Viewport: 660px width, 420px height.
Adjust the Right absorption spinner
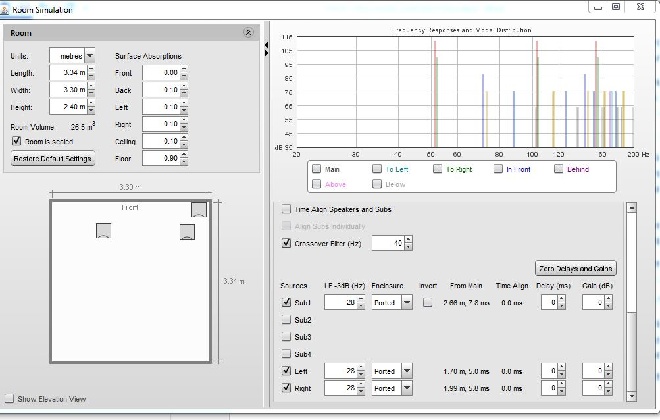tap(184, 124)
